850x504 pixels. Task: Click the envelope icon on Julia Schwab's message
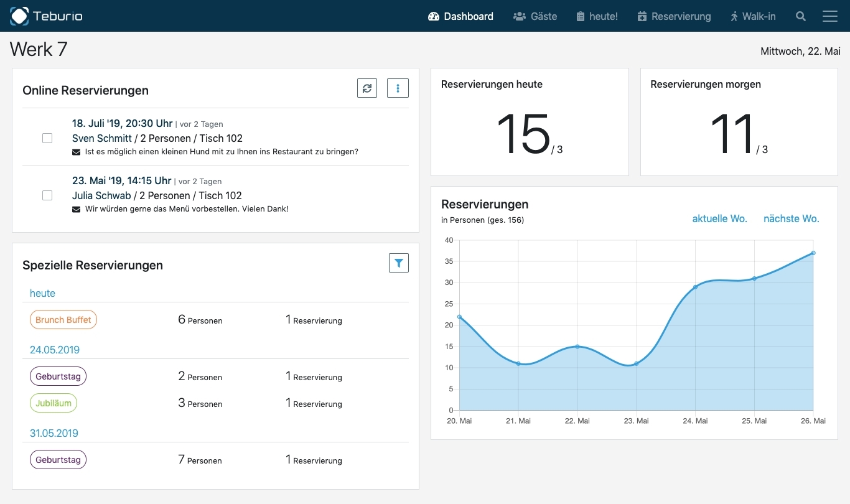tap(77, 209)
